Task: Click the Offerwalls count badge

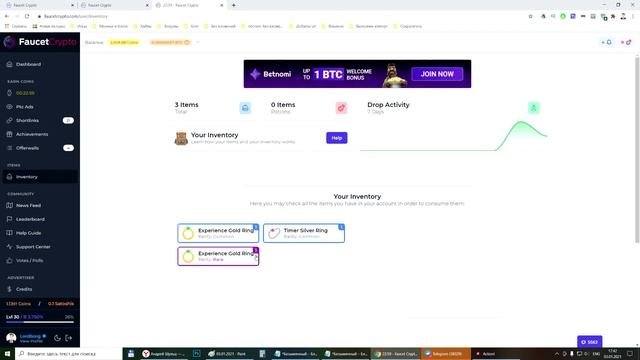Action: 68,148
